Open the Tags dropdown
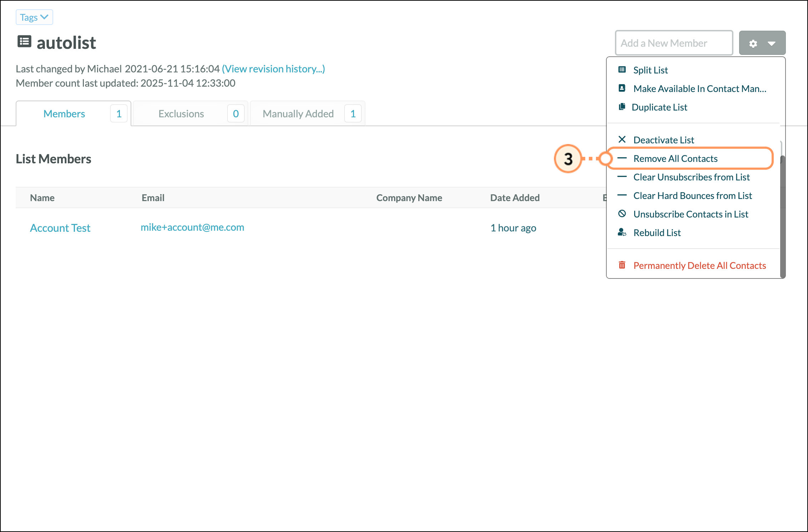This screenshot has height=532, width=808. (x=34, y=17)
